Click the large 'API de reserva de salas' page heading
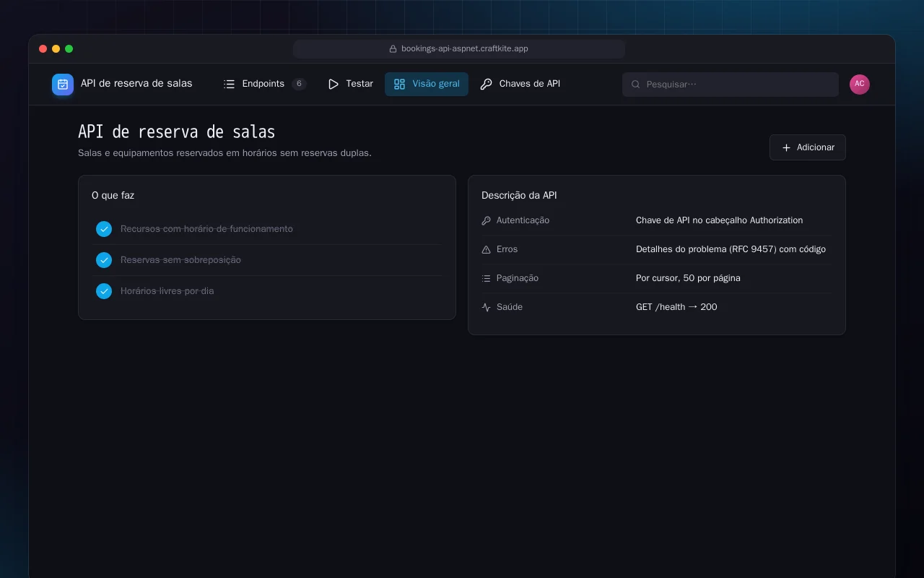Viewport: 924px width, 578px height. (x=177, y=132)
